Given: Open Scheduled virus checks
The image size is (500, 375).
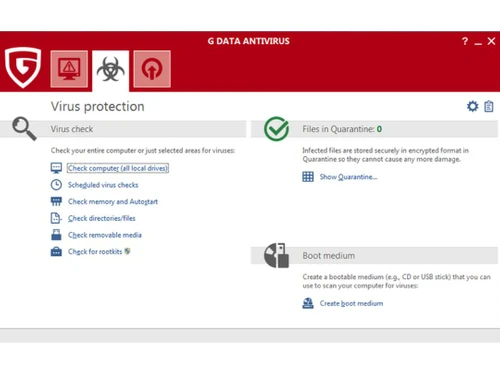Looking at the screenshot, I should 103,185.
